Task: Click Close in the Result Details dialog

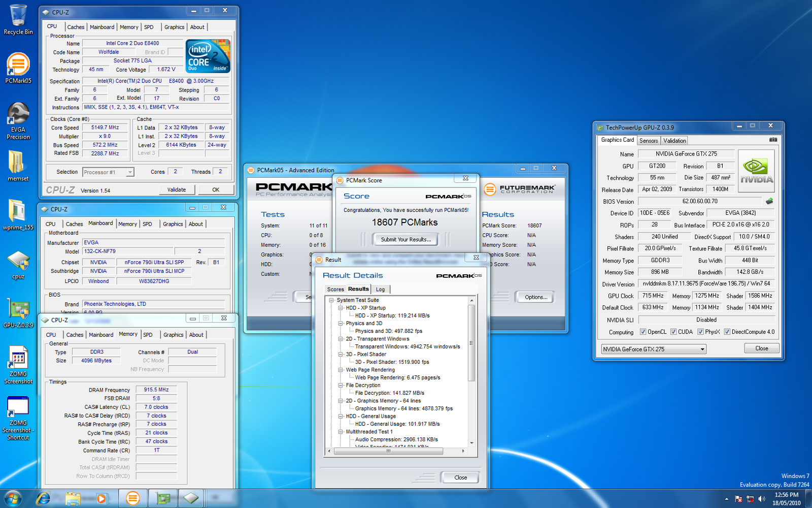Action: coord(460,478)
